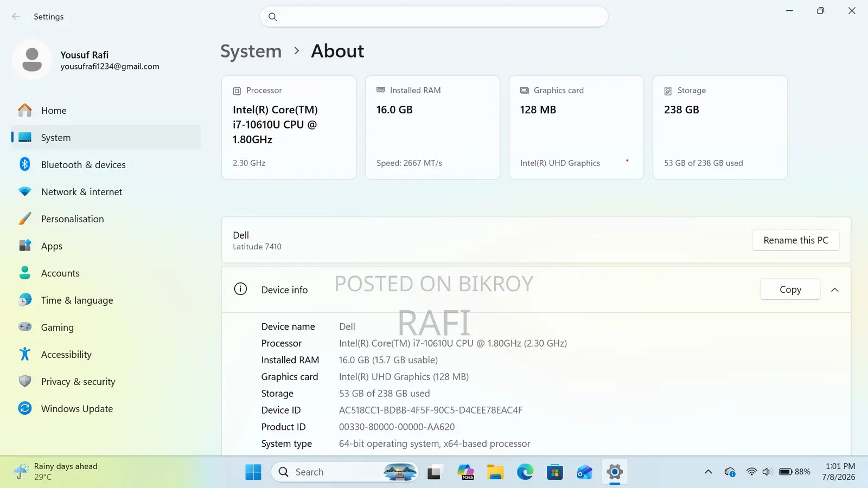Click the Latitude 7410 model text
The height and width of the screenshot is (488, 868).
pos(257,246)
